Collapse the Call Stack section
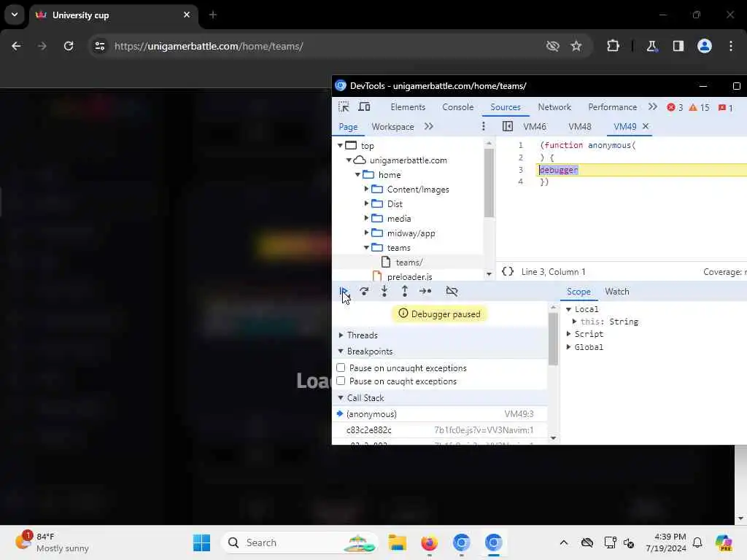 [x=341, y=397]
